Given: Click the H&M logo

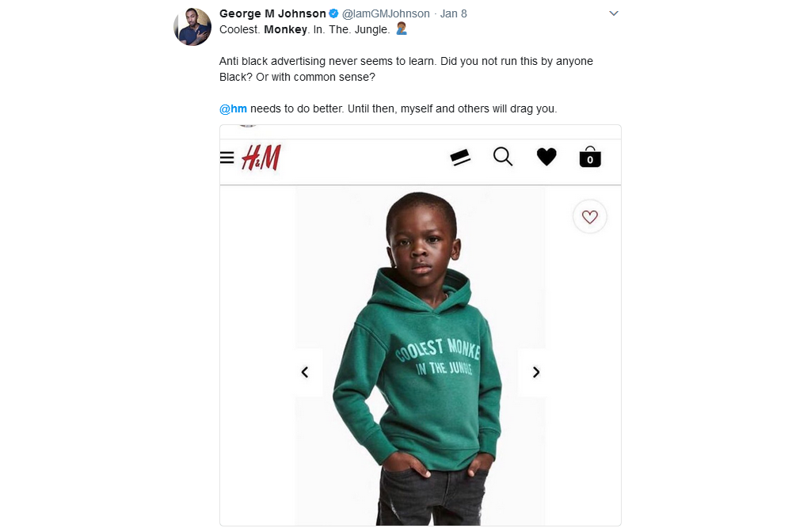Looking at the screenshot, I should (261, 158).
